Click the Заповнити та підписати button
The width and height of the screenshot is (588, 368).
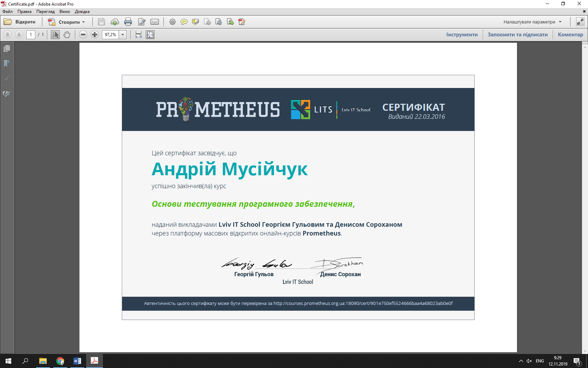tap(517, 35)
